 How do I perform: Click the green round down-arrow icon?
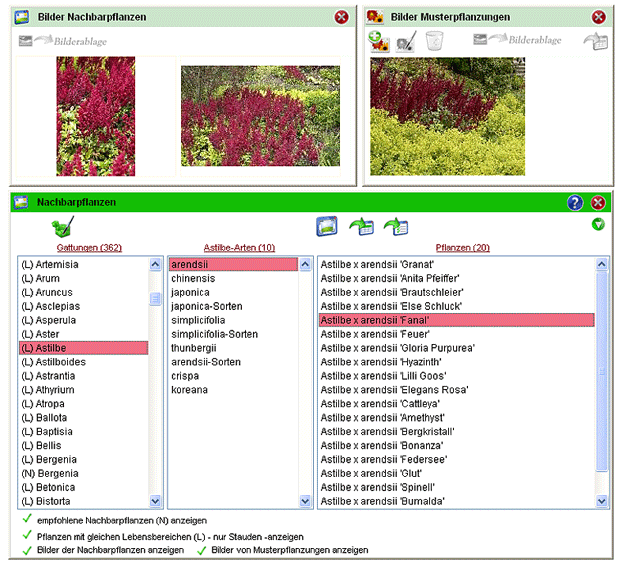[x=598, y=224]
